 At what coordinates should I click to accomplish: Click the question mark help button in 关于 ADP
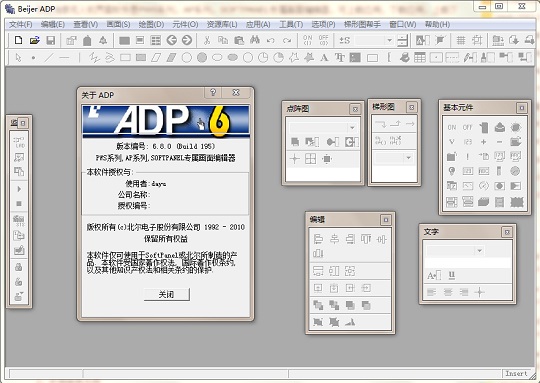[213, 92]
